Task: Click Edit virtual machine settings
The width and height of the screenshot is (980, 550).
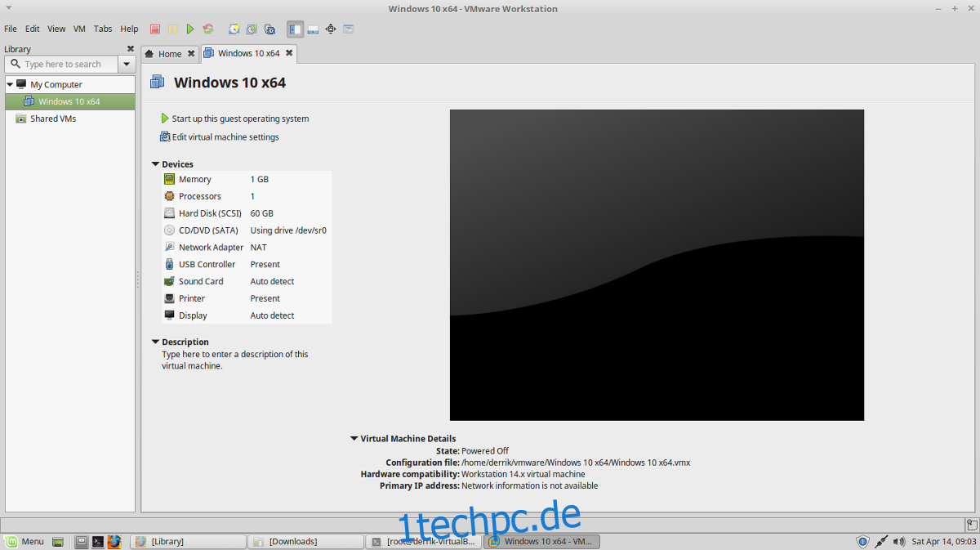Action: pos(220,137)
